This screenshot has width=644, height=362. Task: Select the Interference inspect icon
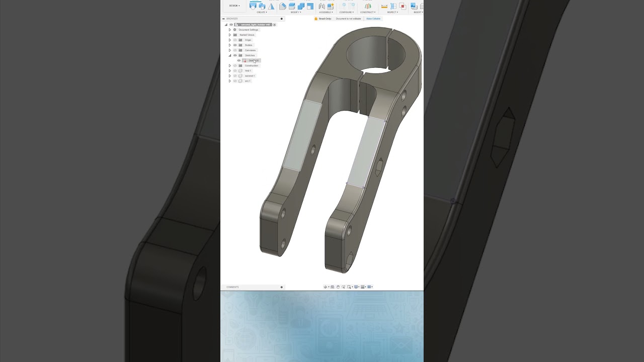pyautogui.click(x=393, y=6)
